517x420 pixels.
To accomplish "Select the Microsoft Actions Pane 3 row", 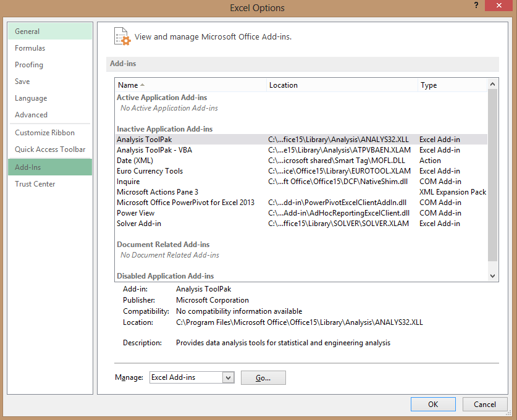I will [x=301, y=192].
